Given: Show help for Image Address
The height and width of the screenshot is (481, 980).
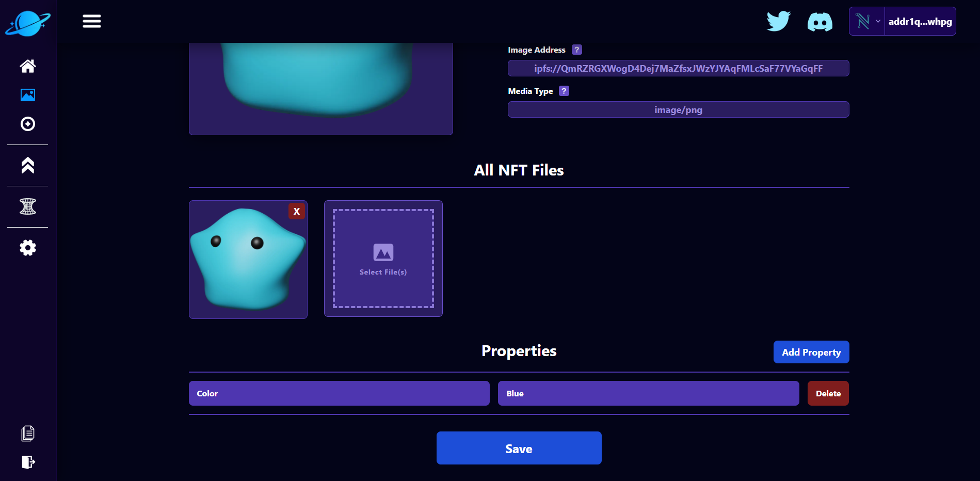Looking at the screenshot, I should [577, 50].
